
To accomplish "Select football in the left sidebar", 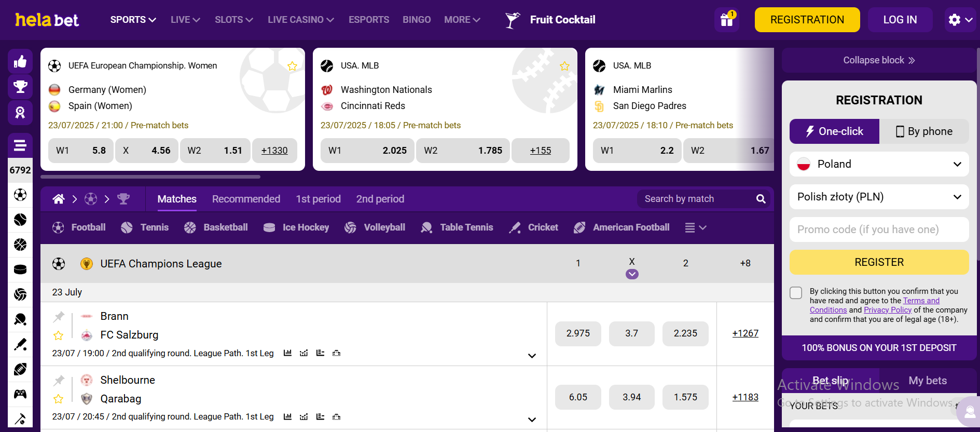I will (20, 195).
